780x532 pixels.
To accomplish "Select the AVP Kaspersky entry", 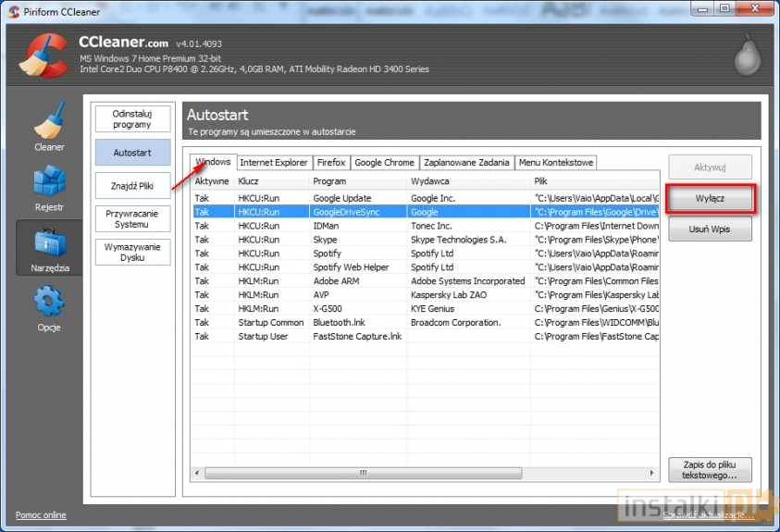I will [426, 295].
